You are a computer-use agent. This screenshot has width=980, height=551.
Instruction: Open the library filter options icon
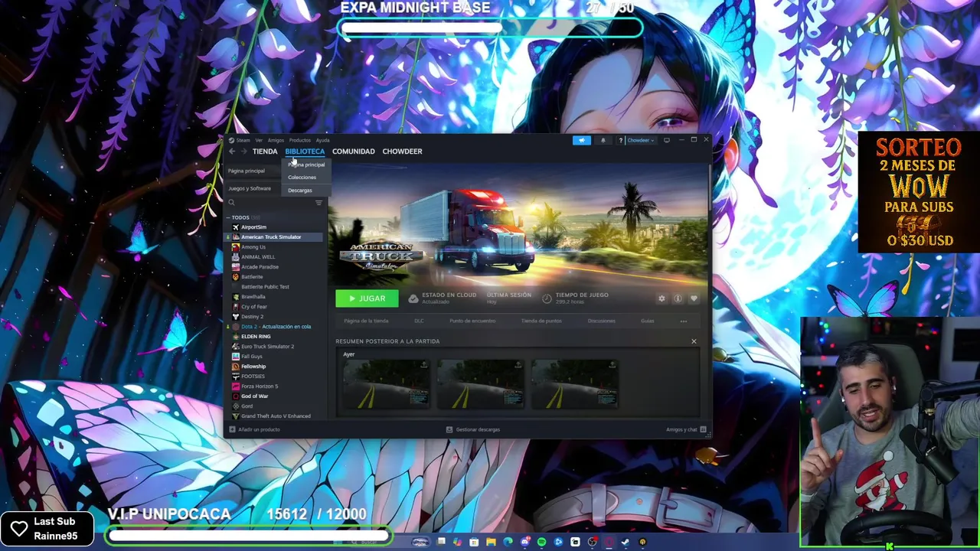click(x=318, y=203)
